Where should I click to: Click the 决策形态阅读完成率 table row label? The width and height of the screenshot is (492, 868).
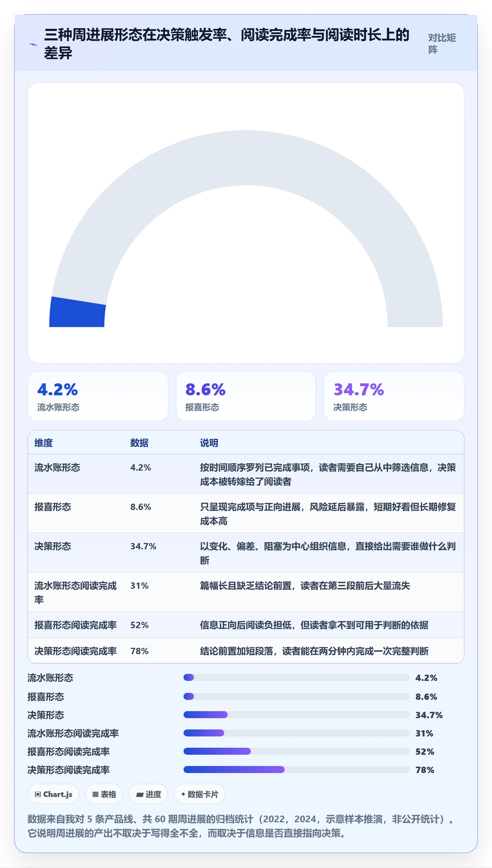[76, 651]
